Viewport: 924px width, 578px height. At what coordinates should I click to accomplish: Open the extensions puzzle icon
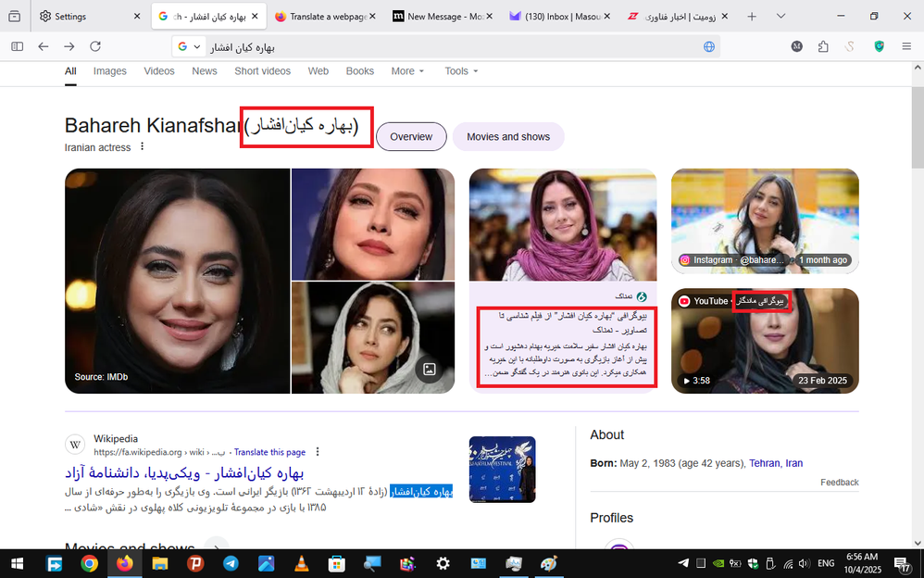(x=823, y=46)
